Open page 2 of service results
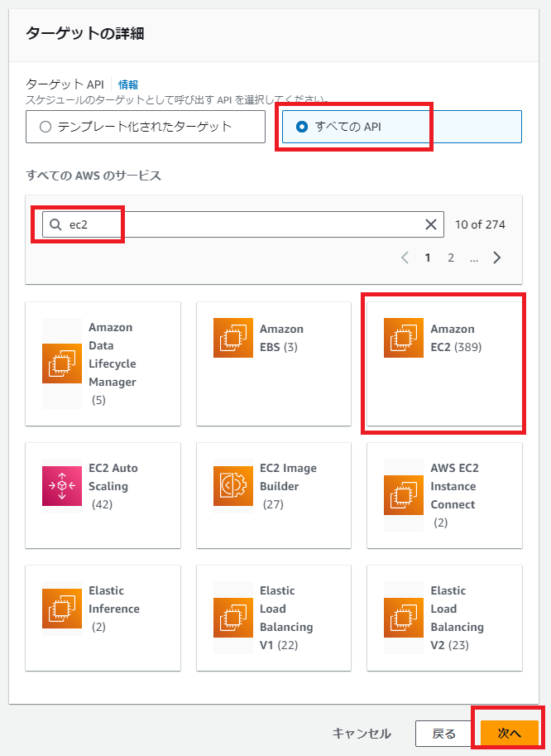The height and width of the screenshot is (756, 551). 451,258
